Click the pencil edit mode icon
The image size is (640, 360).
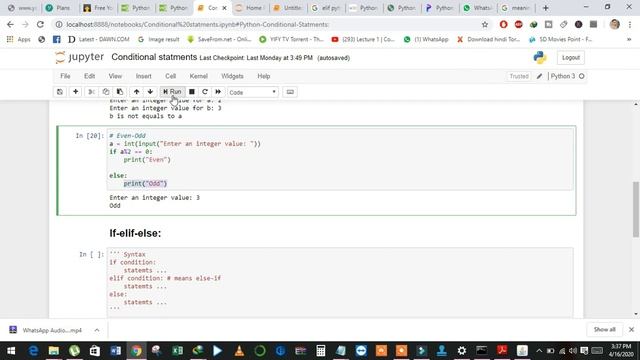(x=540, y=76)
